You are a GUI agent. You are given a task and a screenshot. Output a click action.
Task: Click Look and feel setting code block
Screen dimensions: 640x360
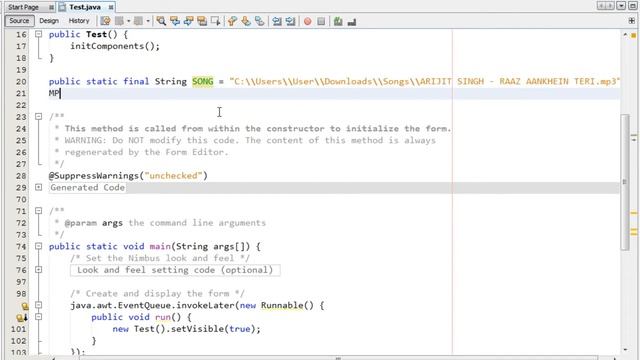tap(175, 270)
